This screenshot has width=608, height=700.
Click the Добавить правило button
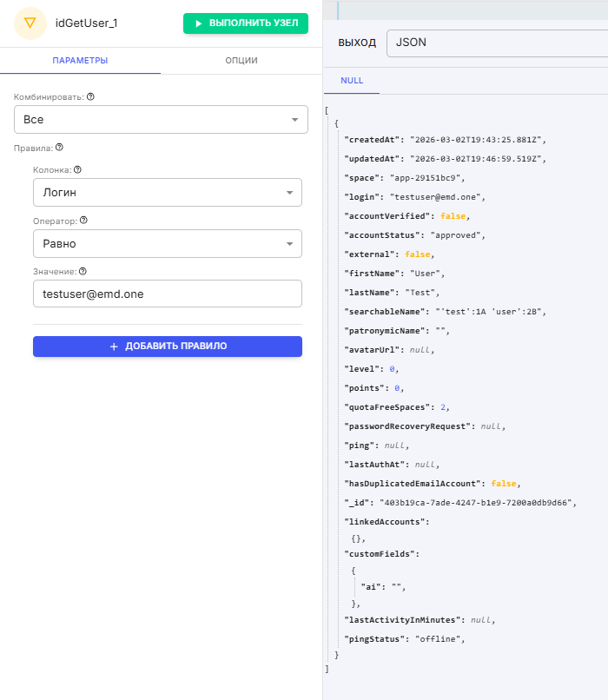click(x=168, y=346)
